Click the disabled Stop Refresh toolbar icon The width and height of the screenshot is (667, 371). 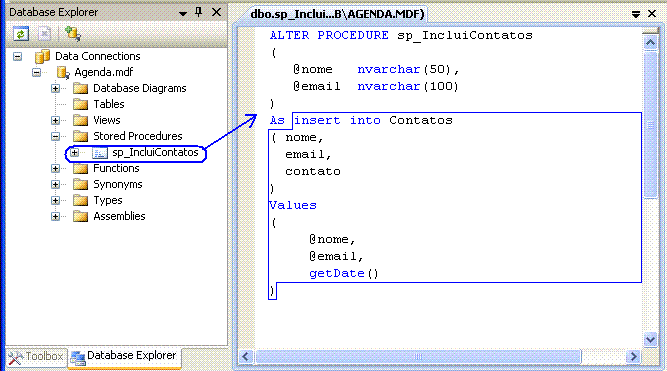pos(45,34)
